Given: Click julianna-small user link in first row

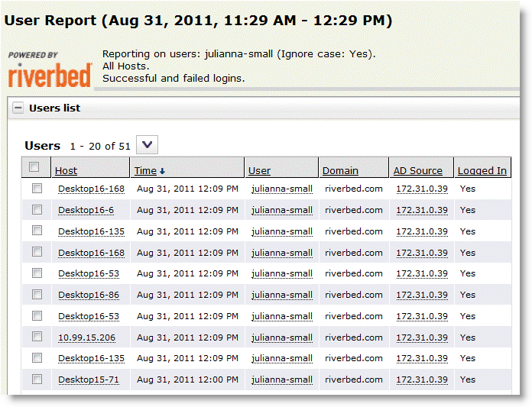Looking at the screenshot, I should (x=282, y=189).
